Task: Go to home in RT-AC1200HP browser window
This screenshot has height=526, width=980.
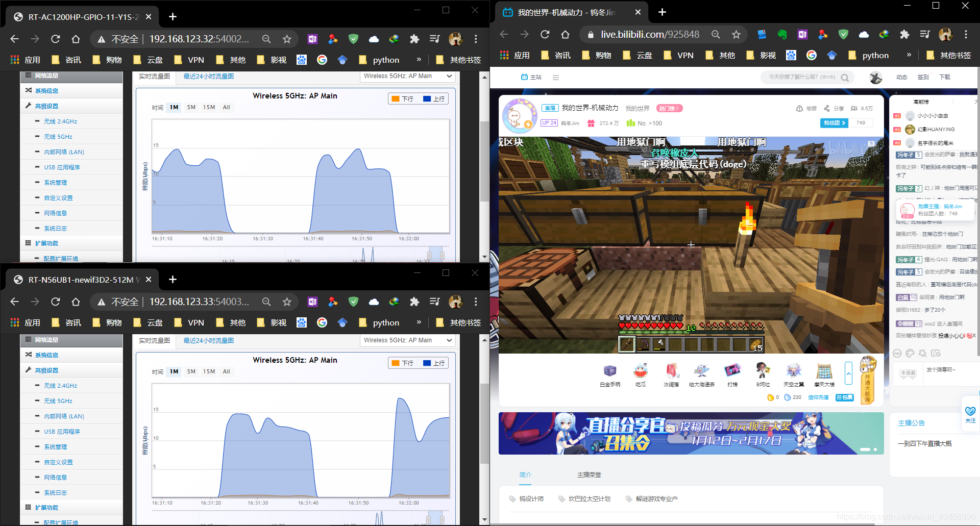Action: pyautogui.click(x=76, y=39)
